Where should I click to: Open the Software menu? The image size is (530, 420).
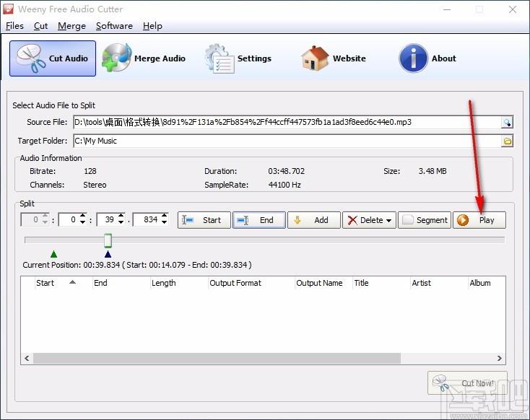(114, 26)
